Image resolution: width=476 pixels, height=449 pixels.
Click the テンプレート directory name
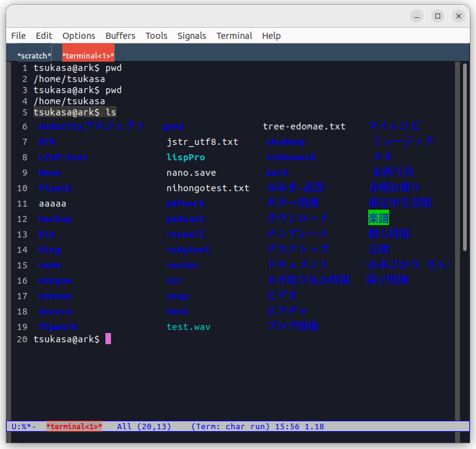tap(297, 234)
